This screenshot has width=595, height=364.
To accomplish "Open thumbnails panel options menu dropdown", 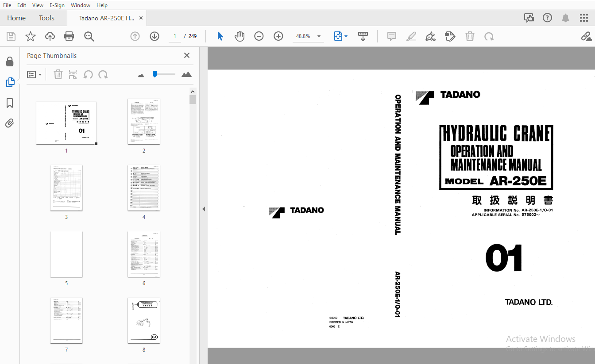I will tap(34, 74).
